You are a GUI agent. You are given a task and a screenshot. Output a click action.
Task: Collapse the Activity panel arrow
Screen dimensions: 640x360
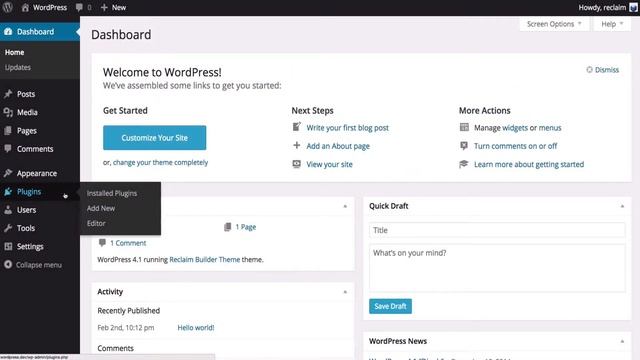pyautogui.click(x=345, y=292)
